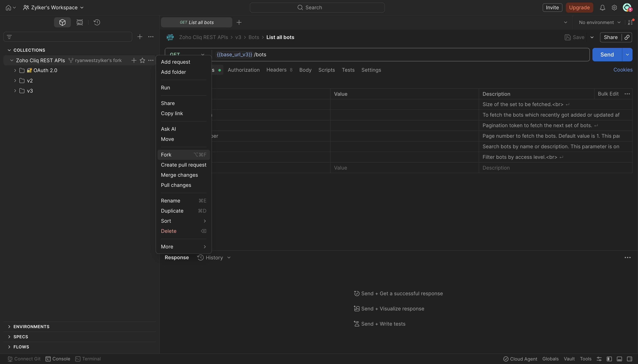Screen dimensions: 638x364
Task: Choose Add request from context menu
Action: pos(184,62)
